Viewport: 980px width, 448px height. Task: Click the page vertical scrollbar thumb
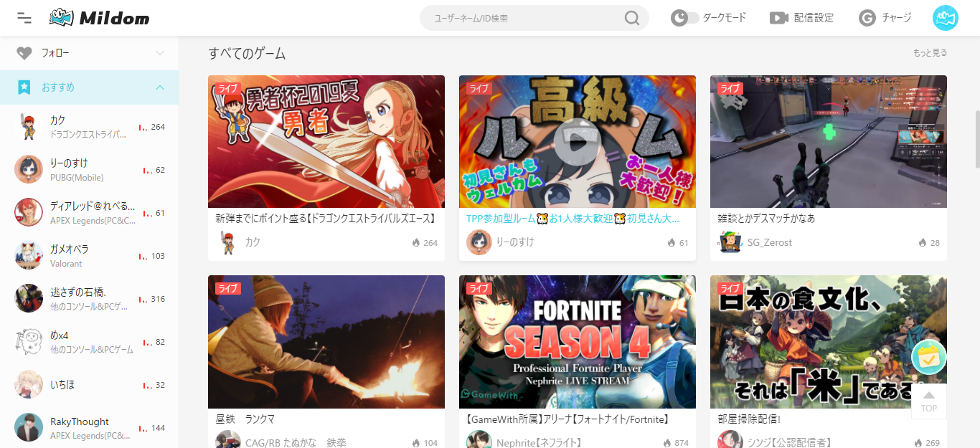[976, 140]
